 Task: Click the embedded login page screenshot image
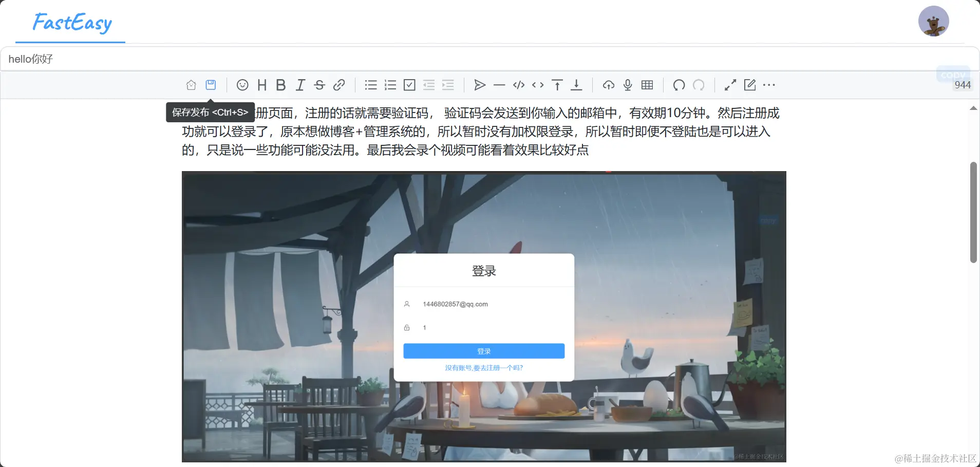pyautogui.click(x=484, y=316)
